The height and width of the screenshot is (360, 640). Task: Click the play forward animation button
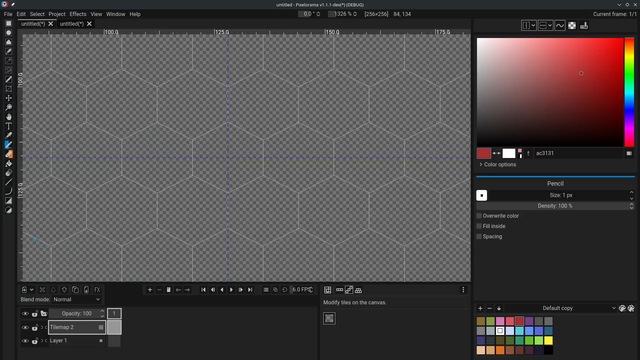tap(231, 290)
